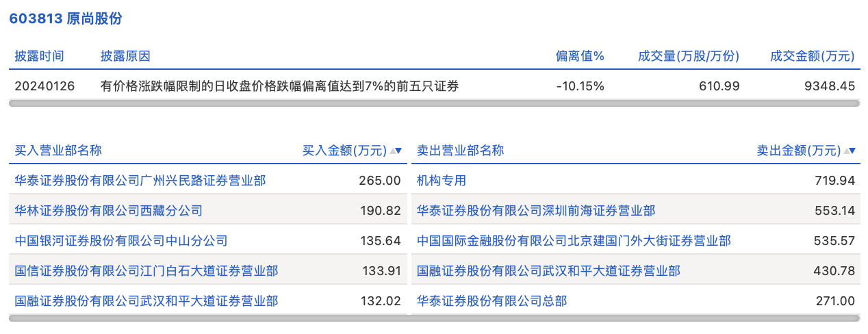Sort by 卖出金额 using the sort arrows
Image resolution: width=868 pixels, height=334 pixels.
pos(850,151)
